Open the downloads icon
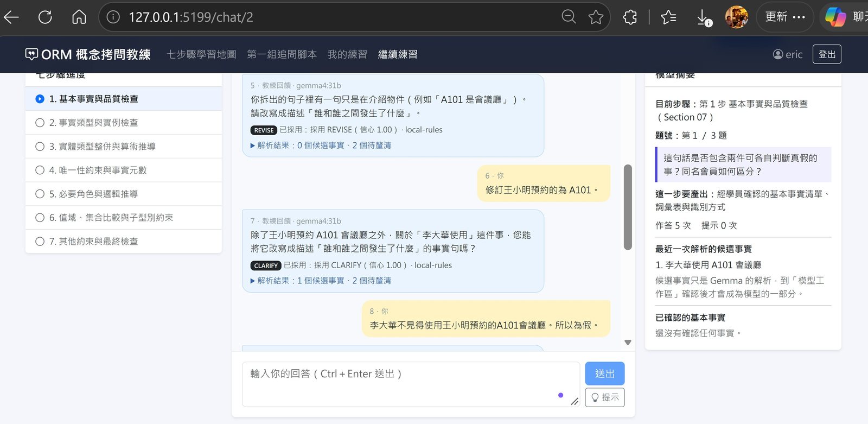 pyautogui.click(x=704, y=17)
